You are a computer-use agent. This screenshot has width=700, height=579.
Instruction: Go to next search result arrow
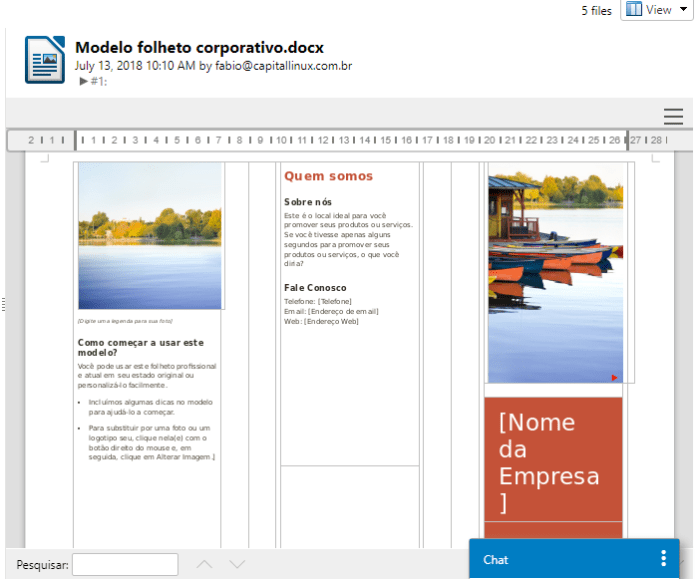(237, 564)
